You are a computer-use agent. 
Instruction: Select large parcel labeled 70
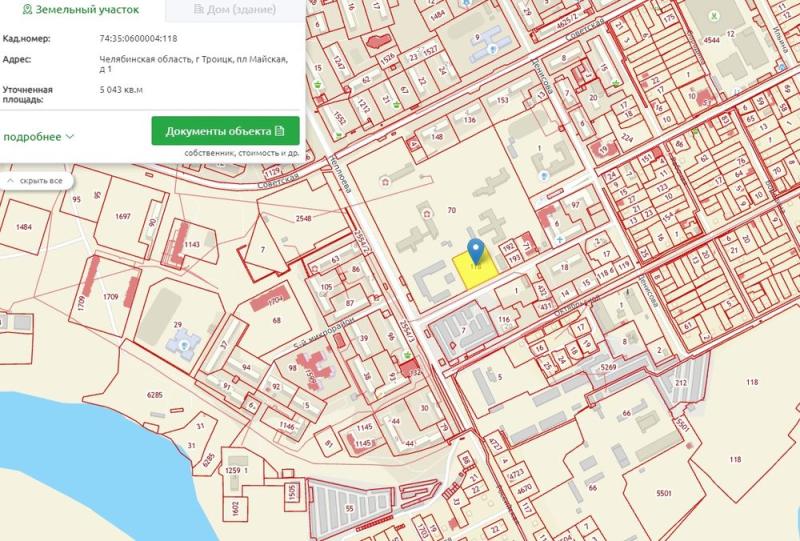coord(451,210)
